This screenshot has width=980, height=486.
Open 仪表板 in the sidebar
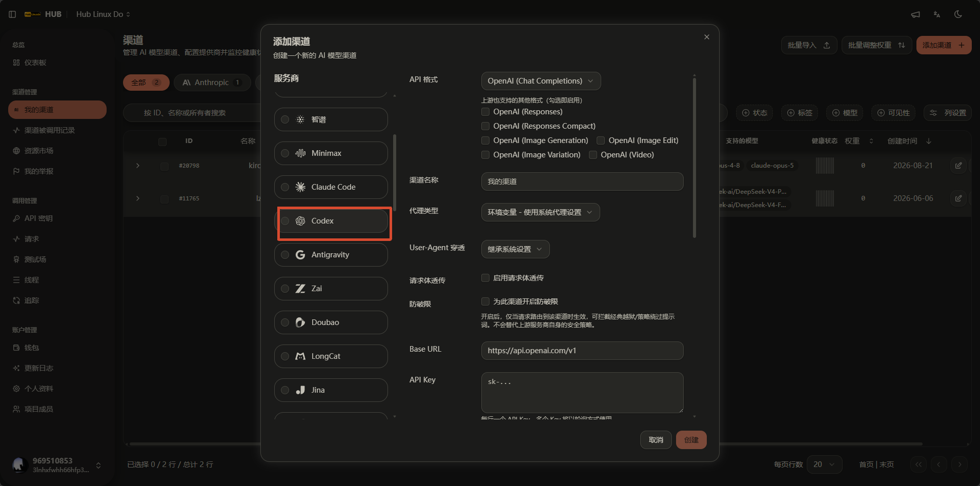pos(57,63)
